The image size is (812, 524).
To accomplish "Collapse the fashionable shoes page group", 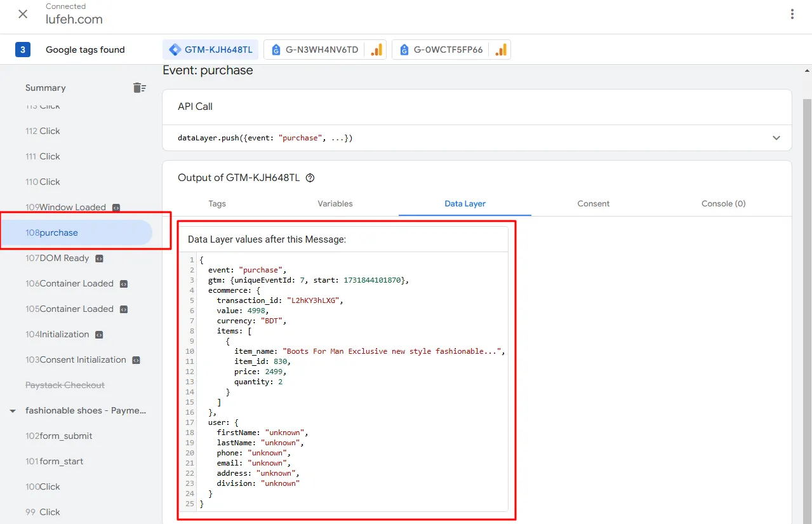I will (x=12, y=411).
